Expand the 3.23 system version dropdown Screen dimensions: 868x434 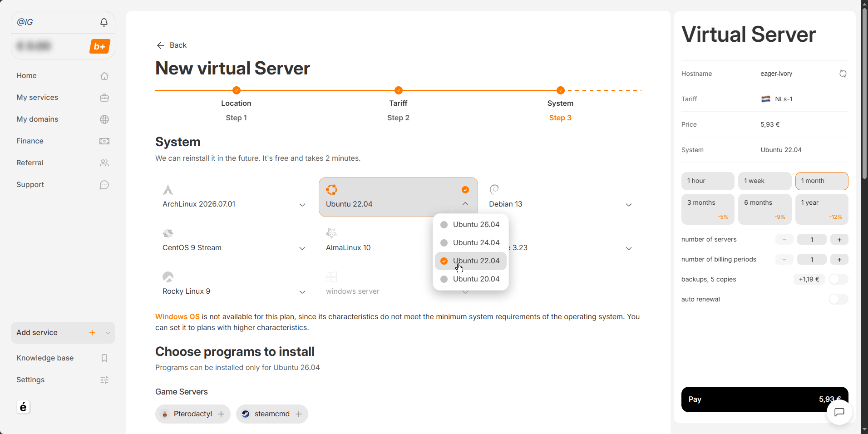629,249
